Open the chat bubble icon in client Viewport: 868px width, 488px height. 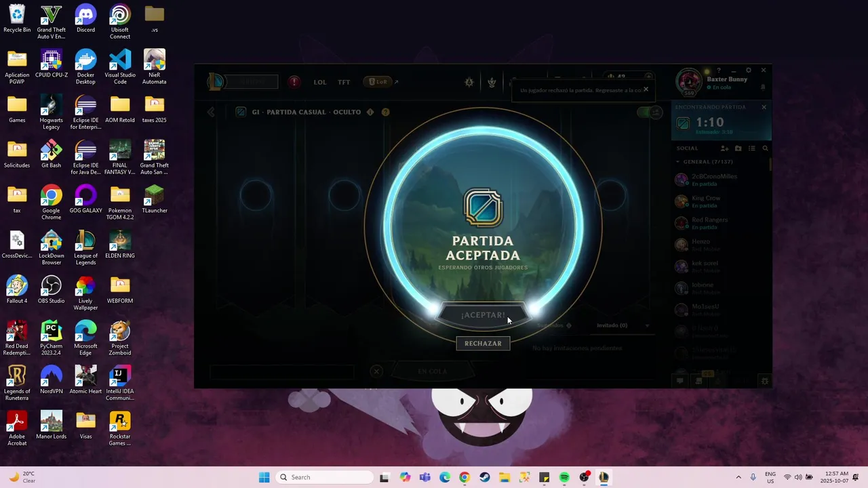680,381
